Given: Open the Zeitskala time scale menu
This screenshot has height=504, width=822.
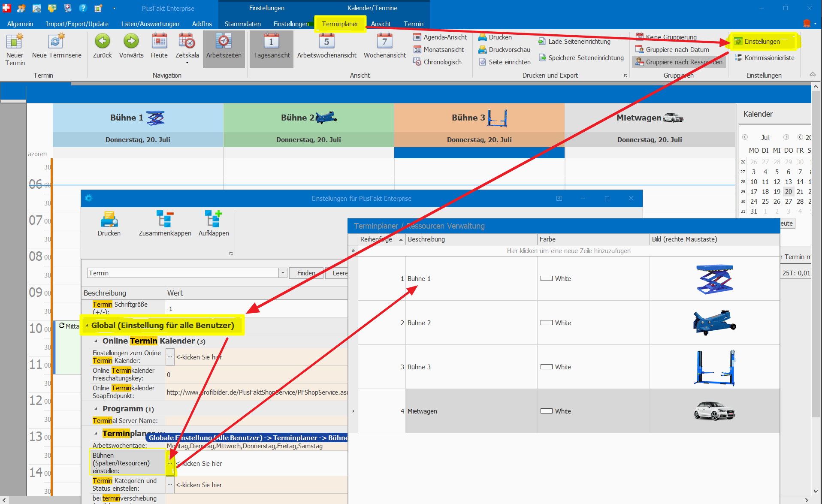Looking at the screenshot, I should [187, 49].
